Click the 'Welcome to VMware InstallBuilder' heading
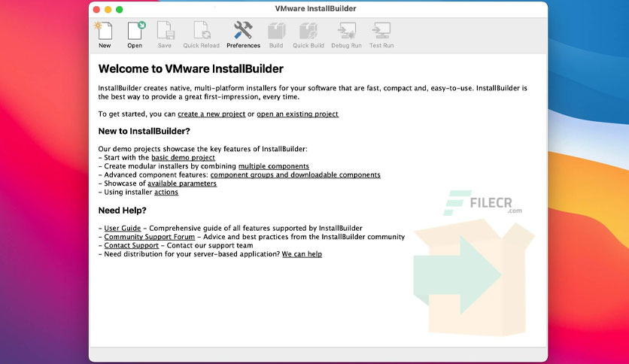The width and height of the screenshot is (629, 364). pos(191,68)
